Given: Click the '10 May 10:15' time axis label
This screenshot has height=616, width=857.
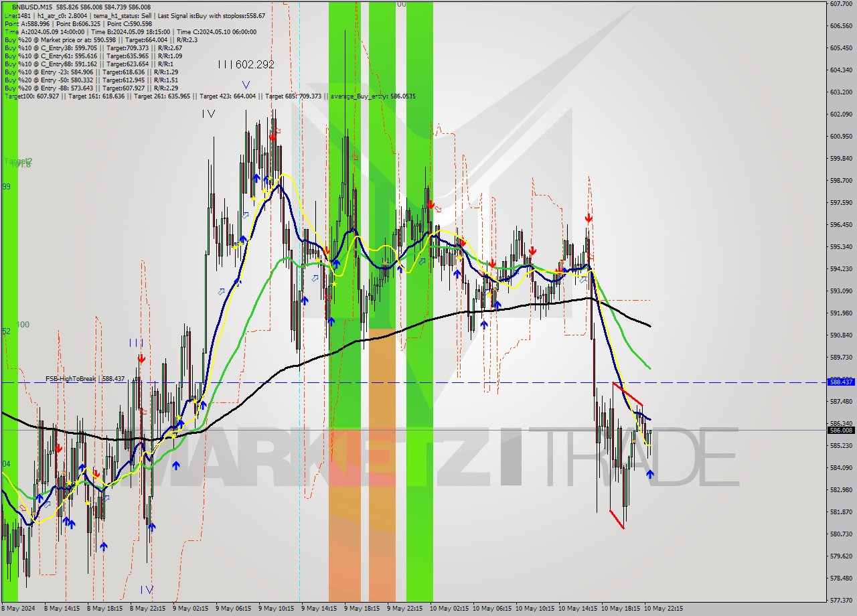Looking at the screenshot, I should pyautogui.click(x=535, y=609).
